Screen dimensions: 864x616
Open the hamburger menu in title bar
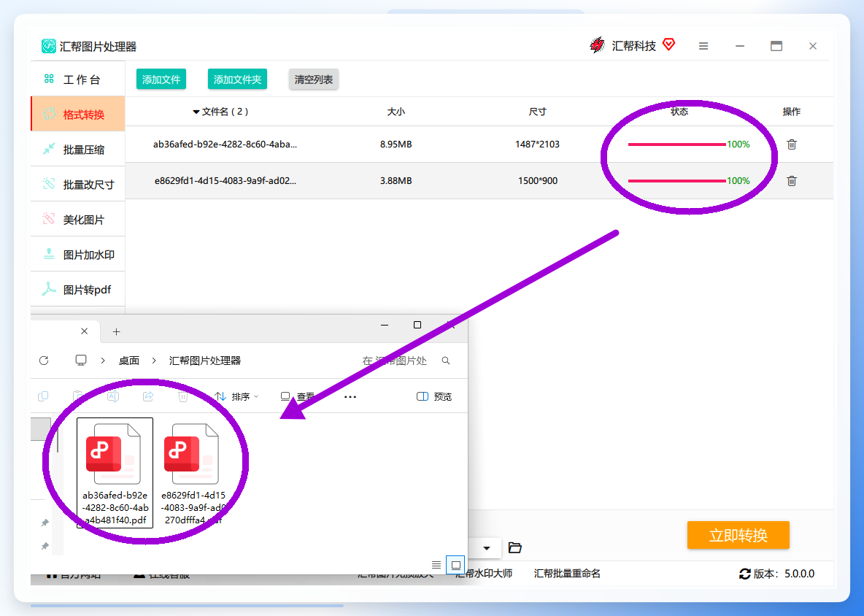pyautogui.click(x=703, y=46)
